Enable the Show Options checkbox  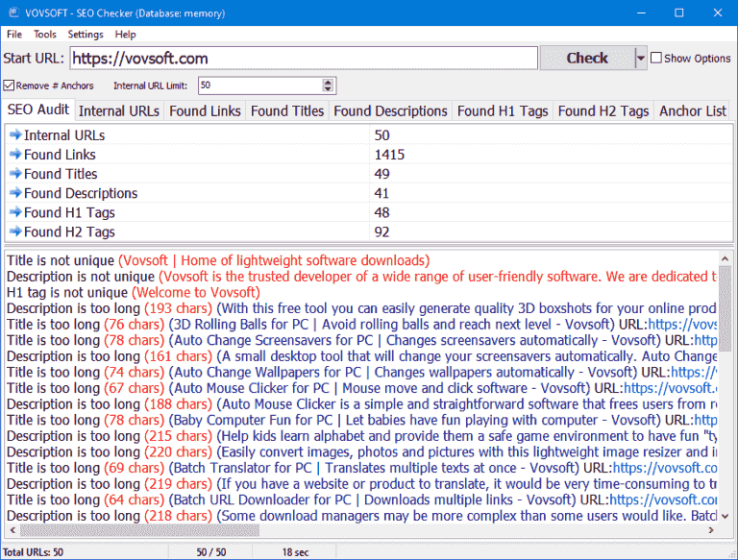point(656,58)
